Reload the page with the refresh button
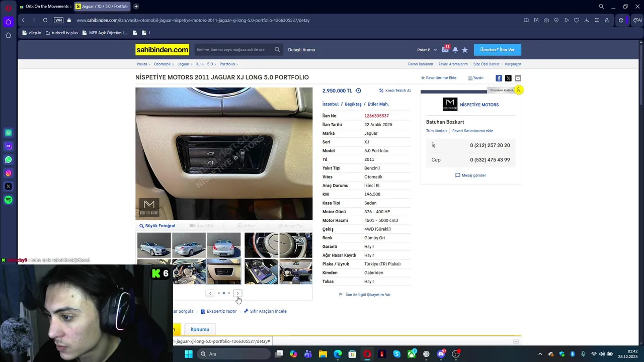The height and width of the screenshot is (362, 644). point(45,20)
